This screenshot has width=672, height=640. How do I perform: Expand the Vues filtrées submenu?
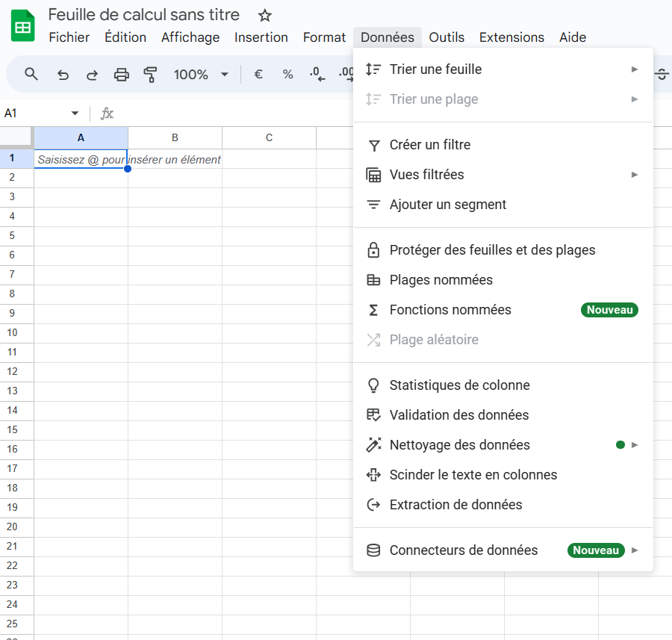(x=503, y=175)
